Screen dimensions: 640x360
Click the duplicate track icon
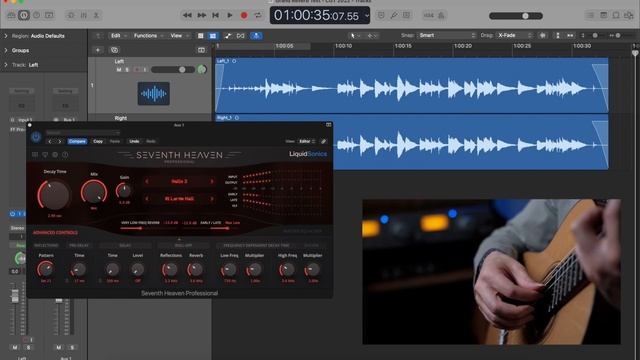[x=114, y=50]
